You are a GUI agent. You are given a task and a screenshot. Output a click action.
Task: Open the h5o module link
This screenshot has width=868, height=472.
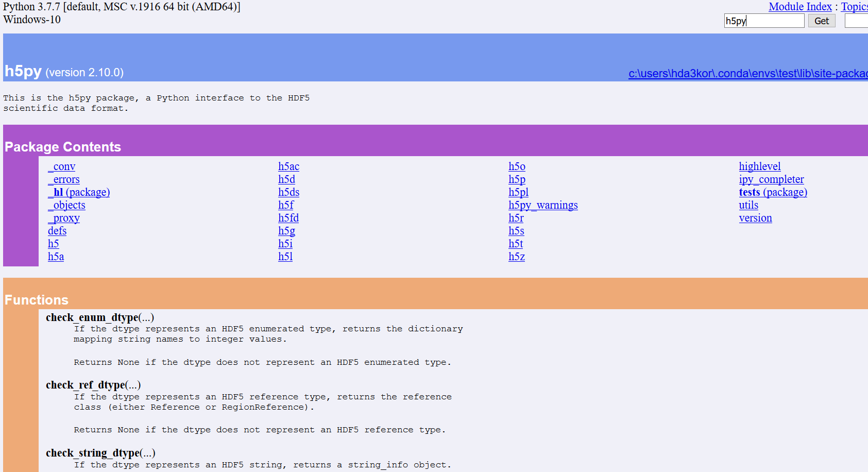point(517,166)
